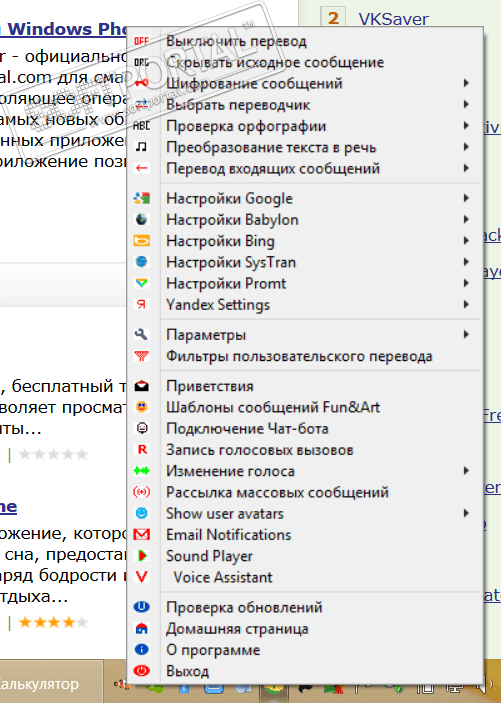
Task: Expand the Настройки Babylon submenu arrow
Action: point(466,219)
